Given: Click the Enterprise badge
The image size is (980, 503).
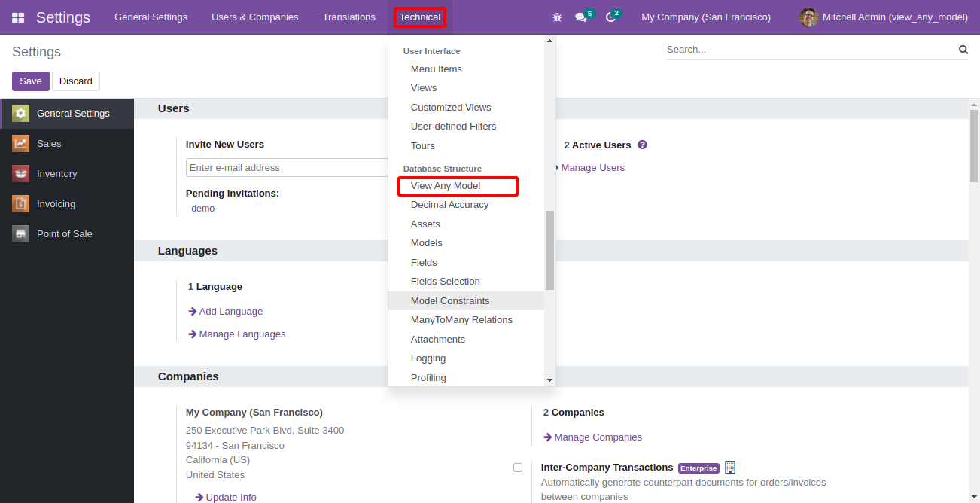Looking at the screenshot, I should (x=698, y=468).
